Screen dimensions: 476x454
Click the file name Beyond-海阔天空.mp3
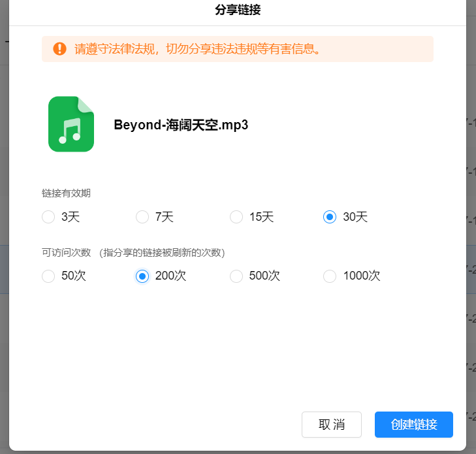pyautogui.click(x=181, y=125)
